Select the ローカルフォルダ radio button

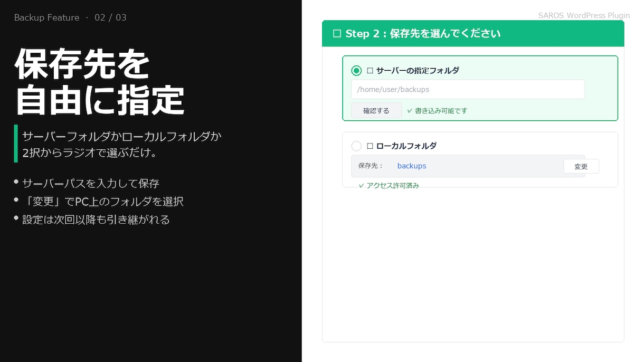point(356,146)
